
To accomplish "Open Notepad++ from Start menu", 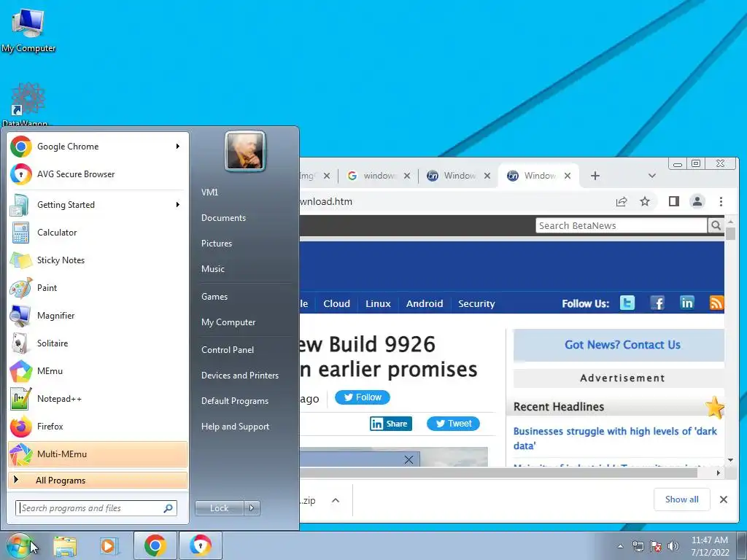I will (x=98, y=399).
